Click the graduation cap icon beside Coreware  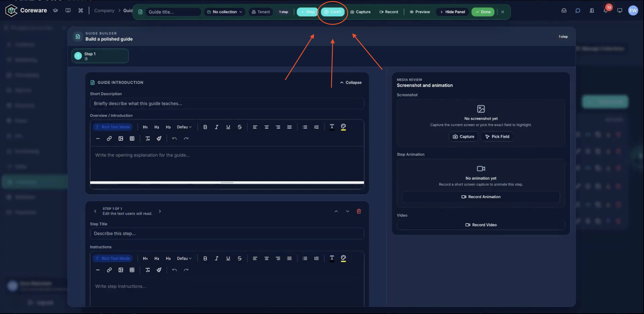click(x=55, y=11)
